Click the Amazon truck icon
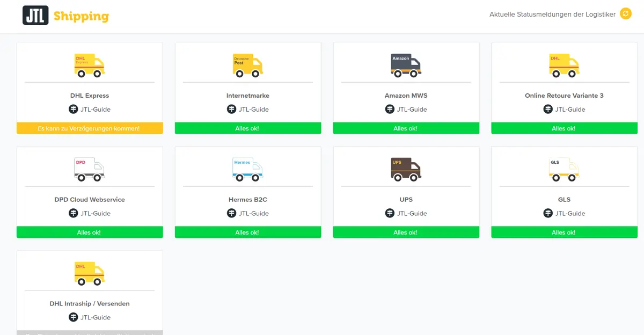This screenshot has height=335, width=644. [406, 65]
